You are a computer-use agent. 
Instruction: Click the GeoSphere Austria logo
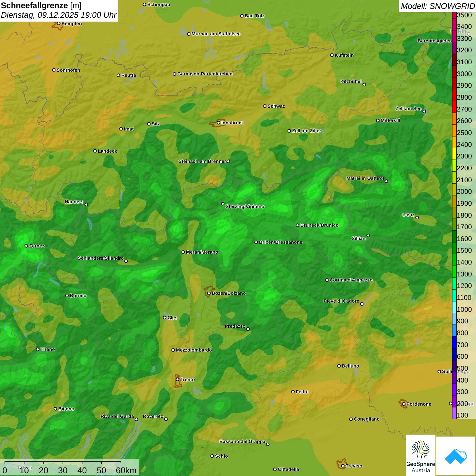(x=421, y=455)
